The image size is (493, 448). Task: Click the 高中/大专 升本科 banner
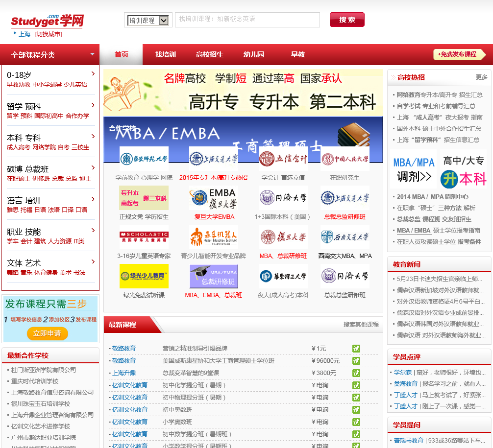[463, 169]
